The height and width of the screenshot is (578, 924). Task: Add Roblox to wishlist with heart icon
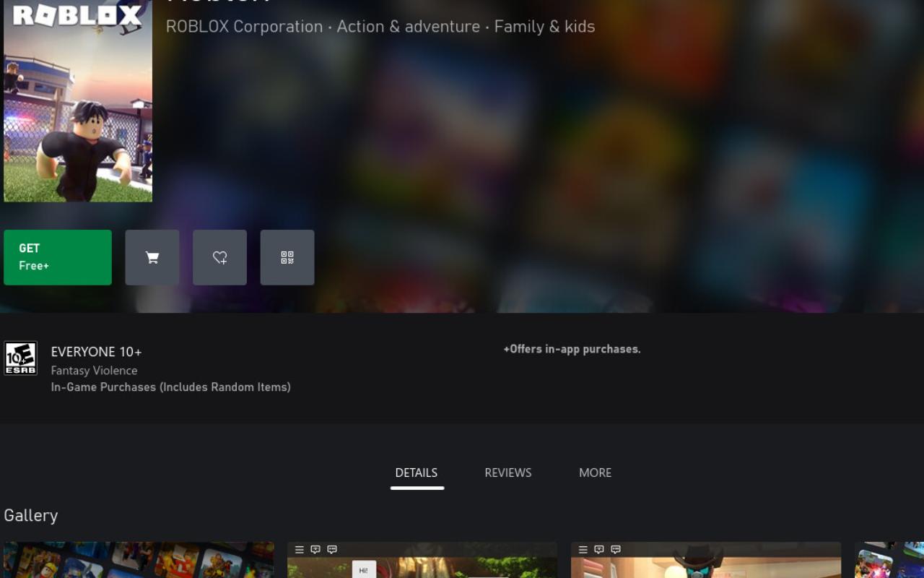click(x=219, y=257)
